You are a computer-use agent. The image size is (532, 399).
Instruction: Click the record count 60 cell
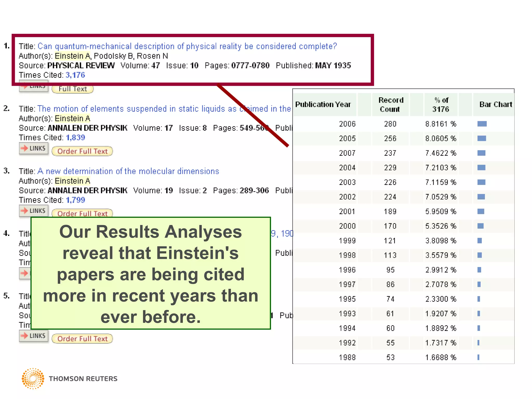point(390,328)
